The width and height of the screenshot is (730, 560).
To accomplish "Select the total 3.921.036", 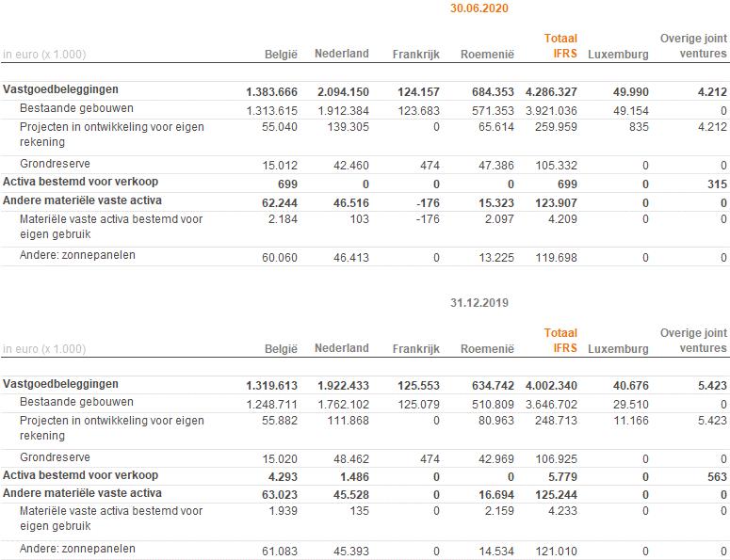I will coord(551,111).
